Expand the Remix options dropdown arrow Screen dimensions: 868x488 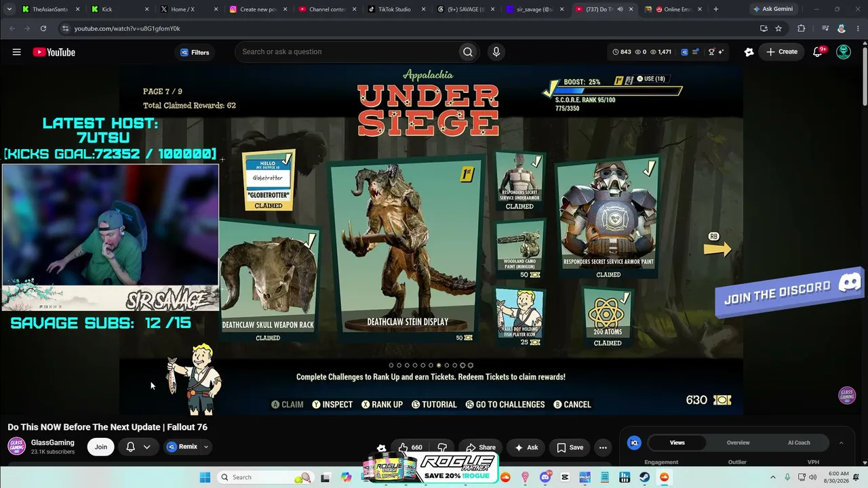(206, 447)
